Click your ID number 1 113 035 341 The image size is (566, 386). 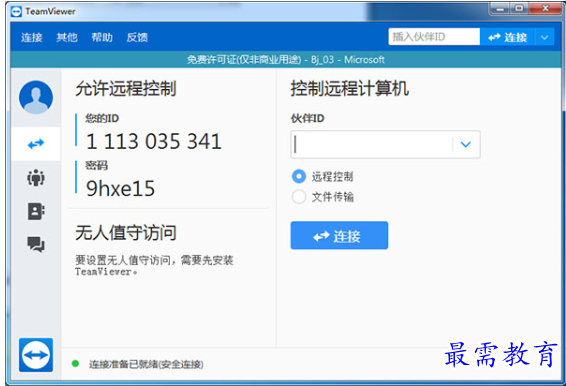pyautogui.click(x=153, y=141)
